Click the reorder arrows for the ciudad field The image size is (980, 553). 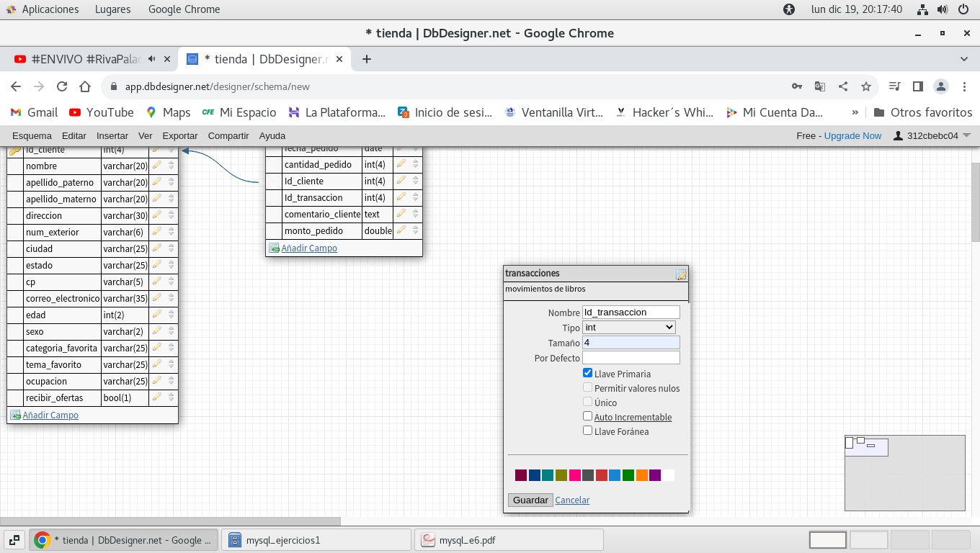171,248
